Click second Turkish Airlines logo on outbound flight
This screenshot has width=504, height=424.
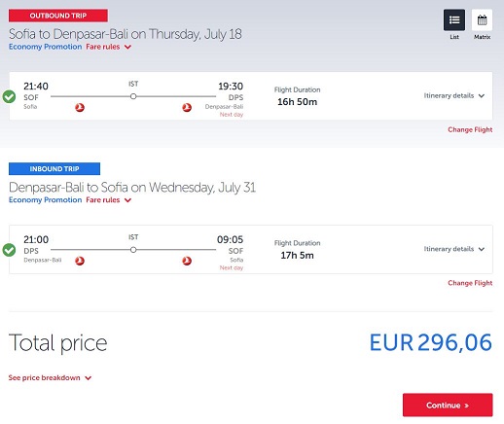point(187,107)
